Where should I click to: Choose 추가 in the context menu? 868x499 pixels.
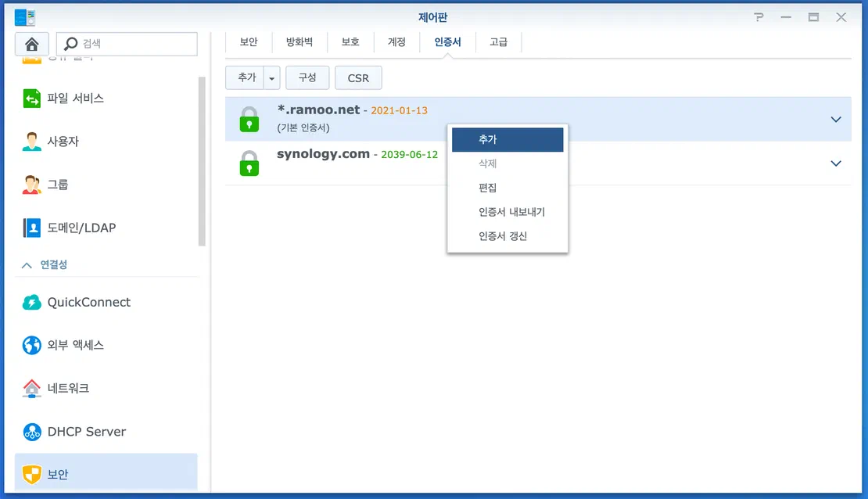(x=508, y=139)
